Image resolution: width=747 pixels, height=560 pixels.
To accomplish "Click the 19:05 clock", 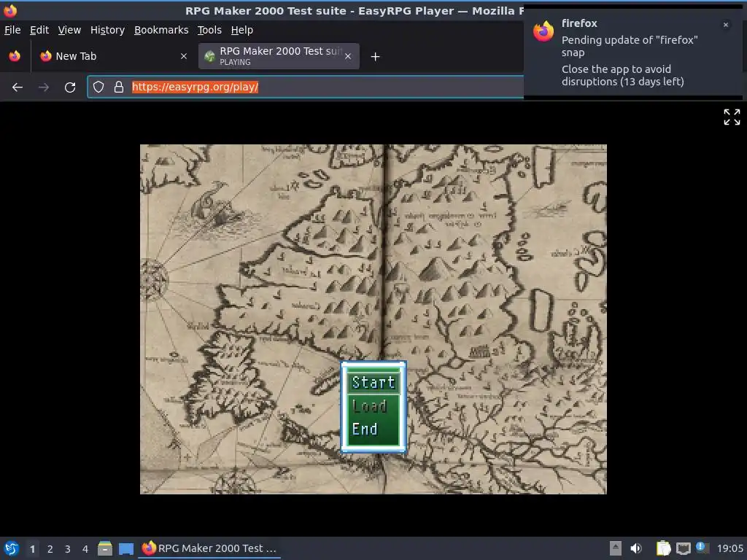I will (729, 548).
